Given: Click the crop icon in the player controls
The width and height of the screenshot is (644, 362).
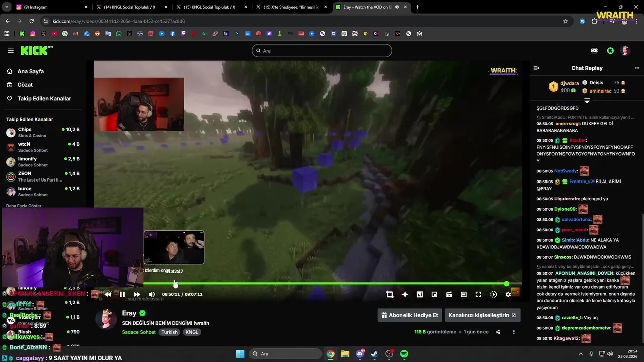Looking at the screenshot, I should coord(390,294).
